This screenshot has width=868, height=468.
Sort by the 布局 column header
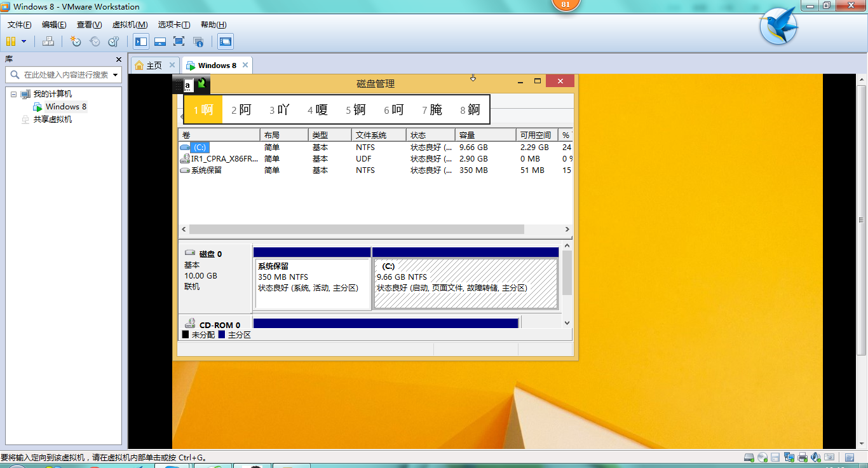(285, 135)
